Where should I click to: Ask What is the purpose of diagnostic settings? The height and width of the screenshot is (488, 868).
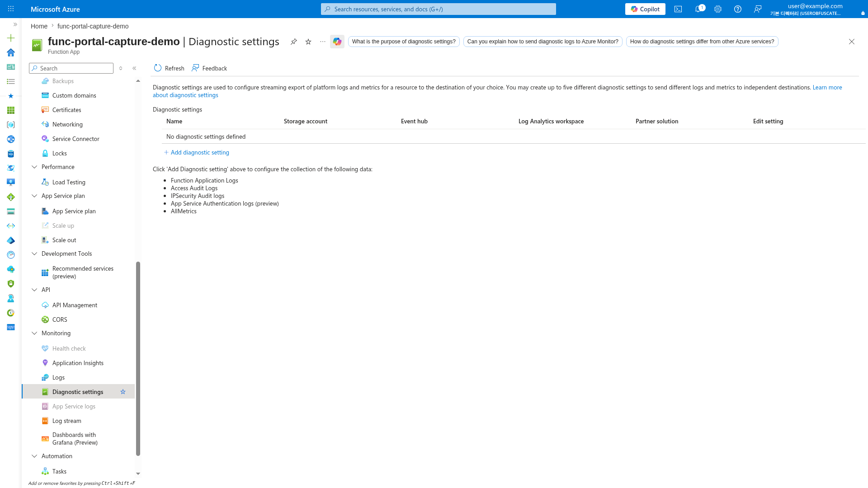point(404,42)
